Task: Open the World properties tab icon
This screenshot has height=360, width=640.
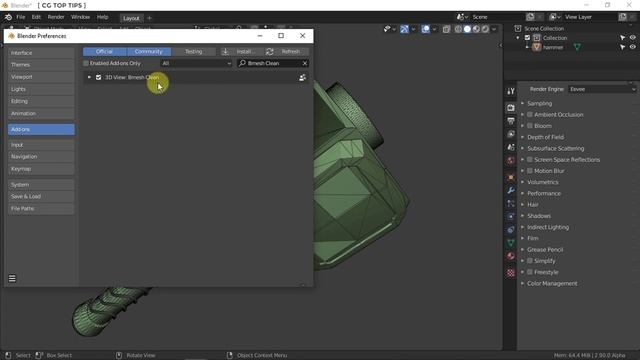Action: [511, 160]
